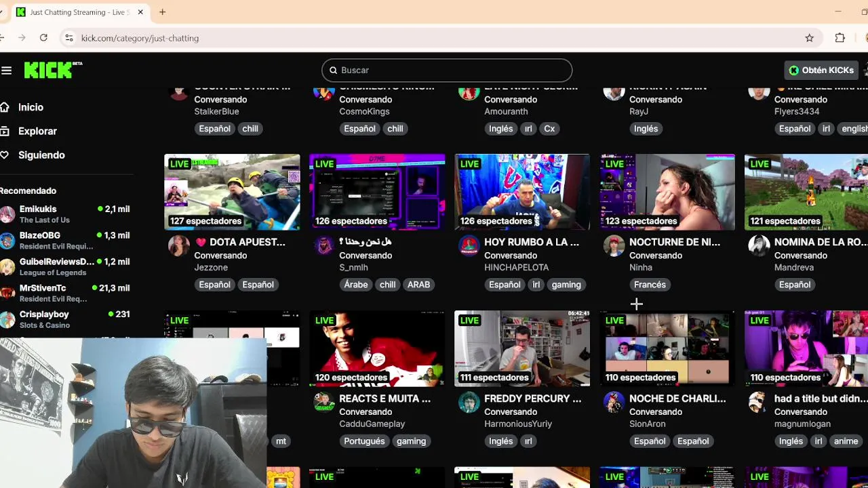Open the browser extensions puzzle icon
Viewport: 868px width, 488px height.
[x=840, y=38]
